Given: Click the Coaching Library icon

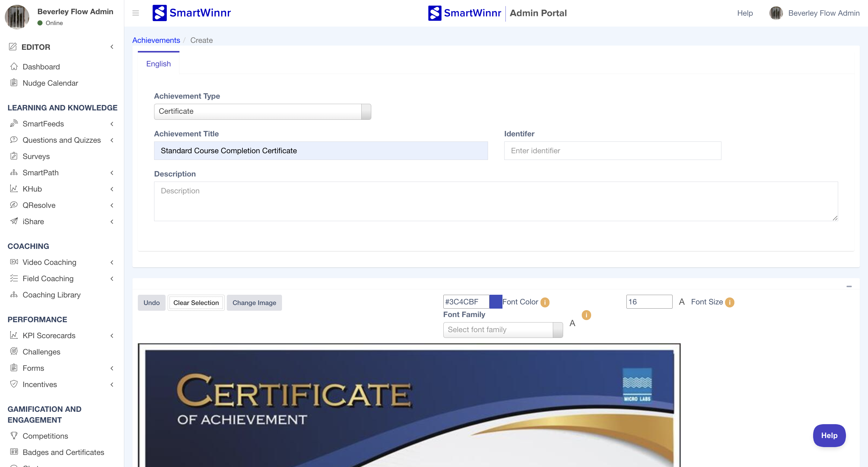Looking at the screenshot, I should 14,294.
